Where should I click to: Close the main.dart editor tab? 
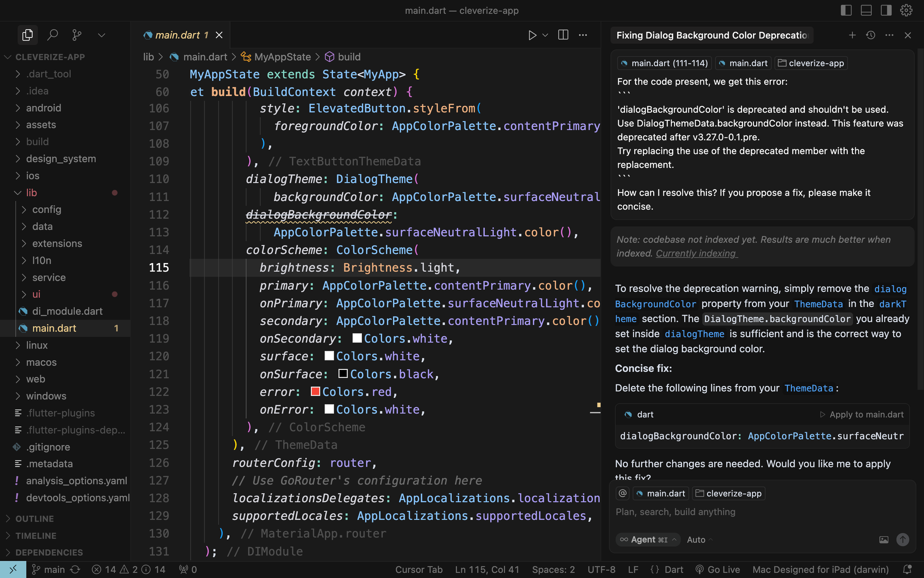point(219,35)
